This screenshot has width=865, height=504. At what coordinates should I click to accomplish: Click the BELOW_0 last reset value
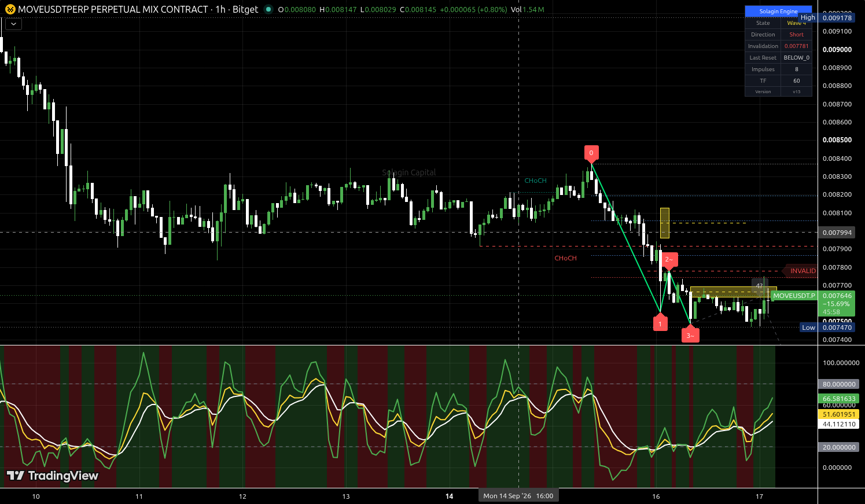point(796,58)
